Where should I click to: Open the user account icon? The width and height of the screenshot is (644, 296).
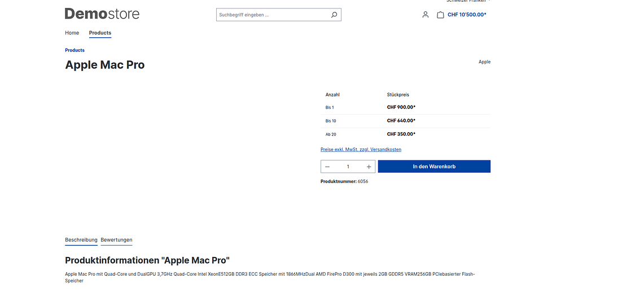[426, 15]
